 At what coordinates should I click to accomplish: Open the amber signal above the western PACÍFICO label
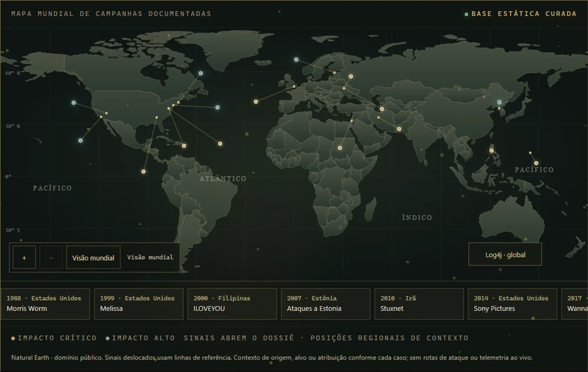536,163
